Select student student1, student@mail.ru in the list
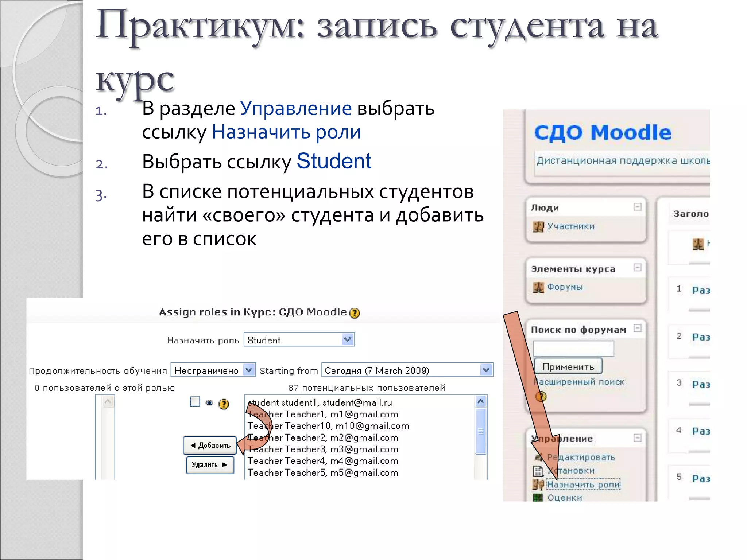The width and height of the screenshot is (747, 560). [320, 402]
